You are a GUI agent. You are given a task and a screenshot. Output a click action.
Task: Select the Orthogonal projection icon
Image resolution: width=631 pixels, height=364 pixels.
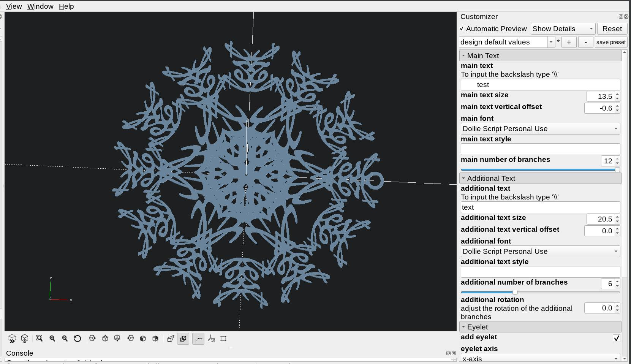(x=183, y=339)
